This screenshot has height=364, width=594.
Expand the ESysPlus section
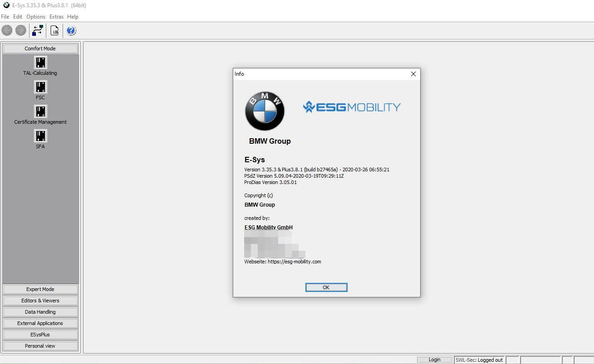[40, 335]
